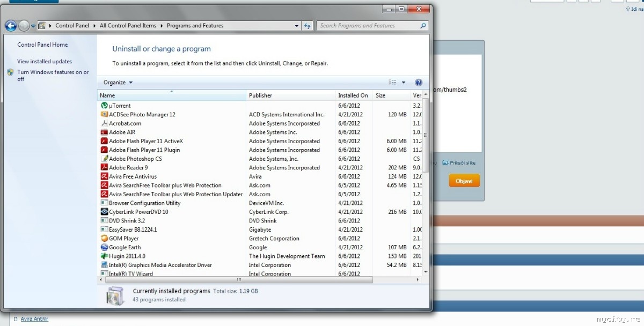Click Avira SearchFree Toolbar Updater icon

click(105, 194)
